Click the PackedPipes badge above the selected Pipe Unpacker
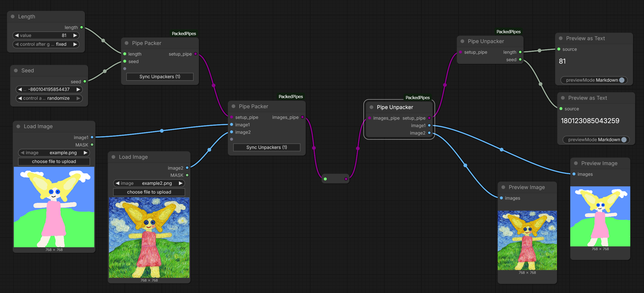The height and width of the screenshot is (293, 644). click(x=417, y=98)
